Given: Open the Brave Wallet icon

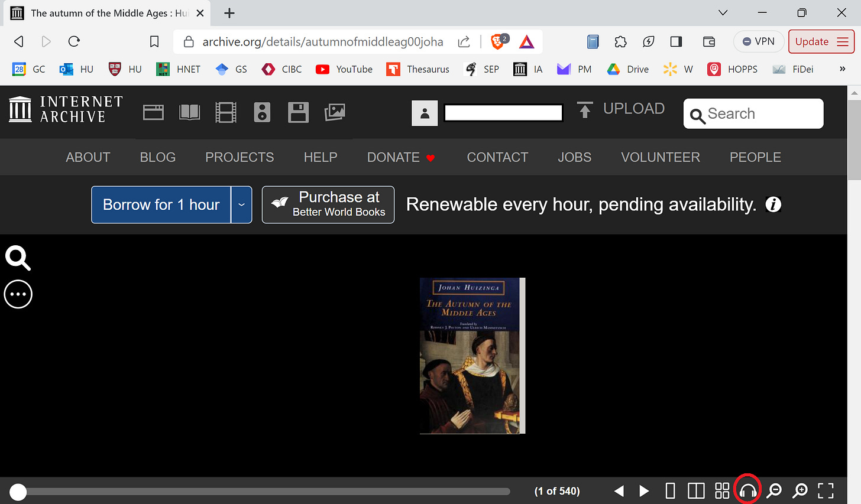Looking at the screenshot, I should pyautogui.click(x=709, y=41).
